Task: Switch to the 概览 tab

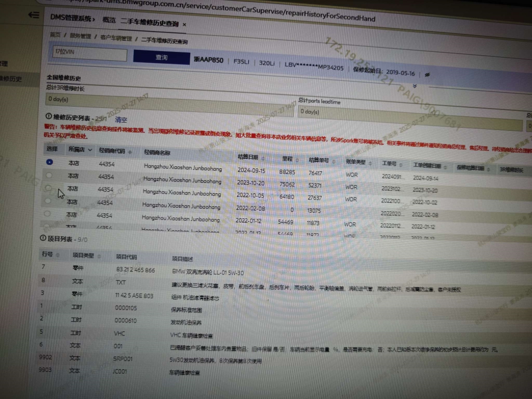Action: tap(109, 20)
